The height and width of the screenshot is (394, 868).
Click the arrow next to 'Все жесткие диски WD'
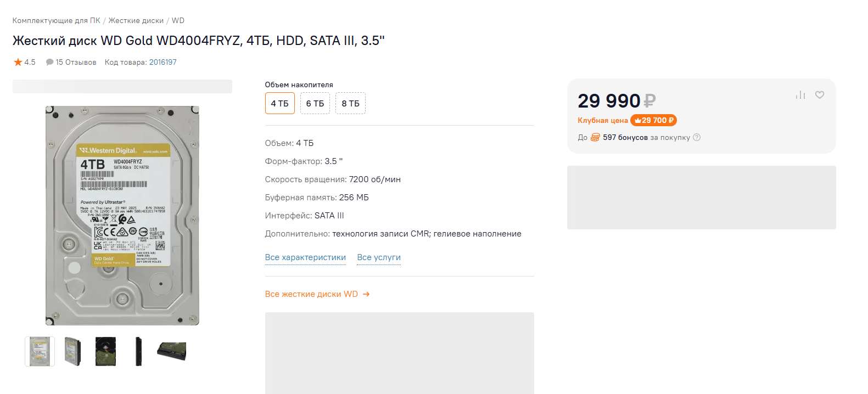366,294
